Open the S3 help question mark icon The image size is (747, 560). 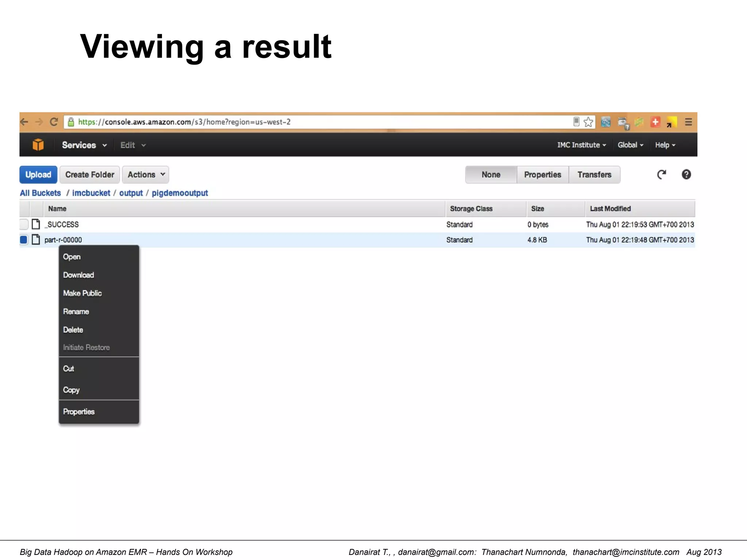pos(686,175)
